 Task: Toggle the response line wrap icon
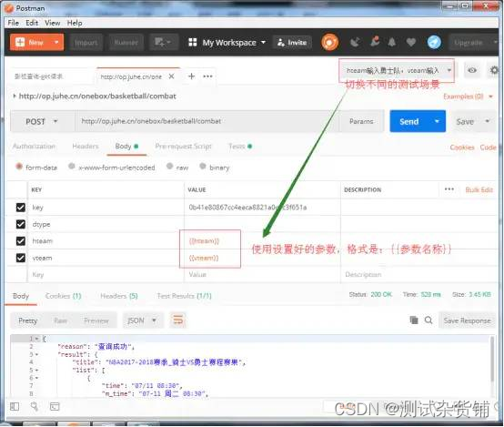pyautogui.click(x=178, y=320)
